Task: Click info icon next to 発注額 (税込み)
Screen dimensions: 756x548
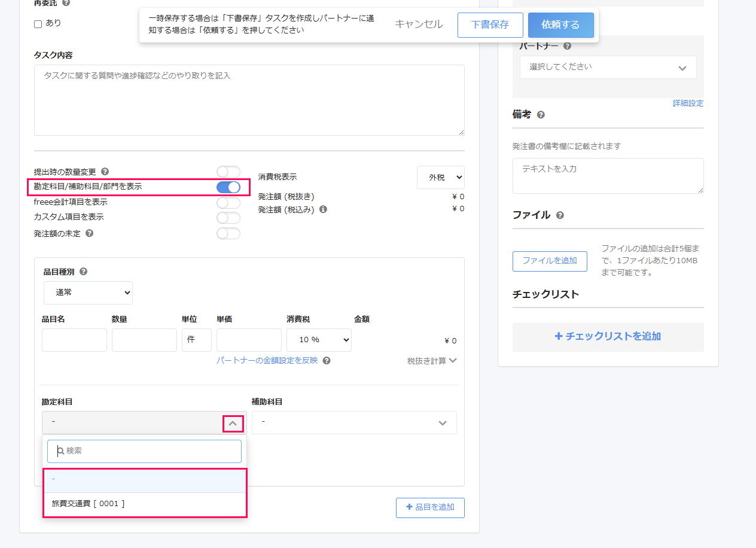Action: click(323, 209)
